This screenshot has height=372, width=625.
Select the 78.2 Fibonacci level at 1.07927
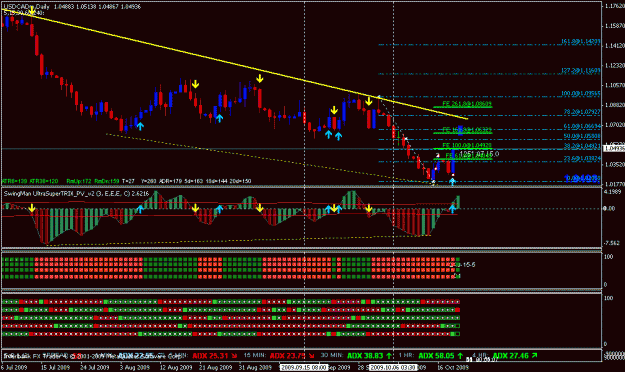pos(582,112)
